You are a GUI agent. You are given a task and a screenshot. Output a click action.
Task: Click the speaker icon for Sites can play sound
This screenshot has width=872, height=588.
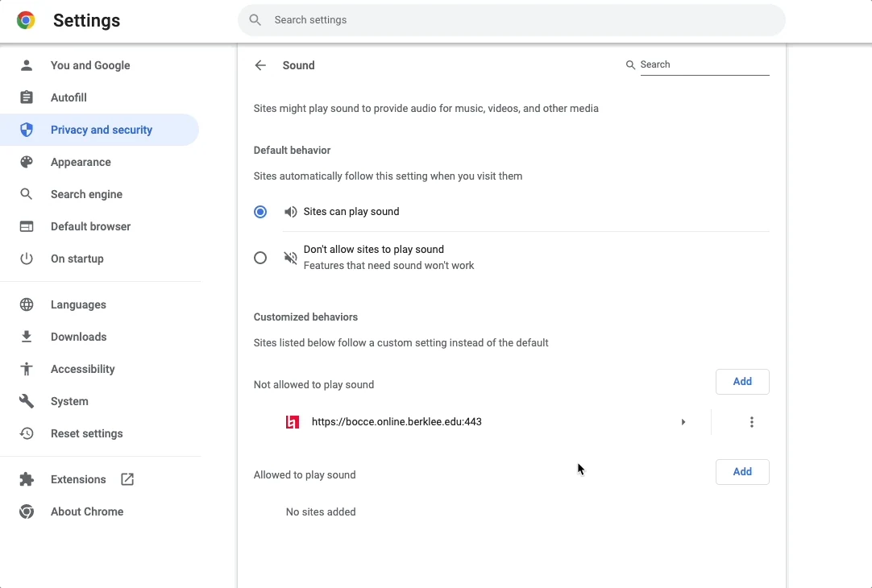click(x=290, y=212)
